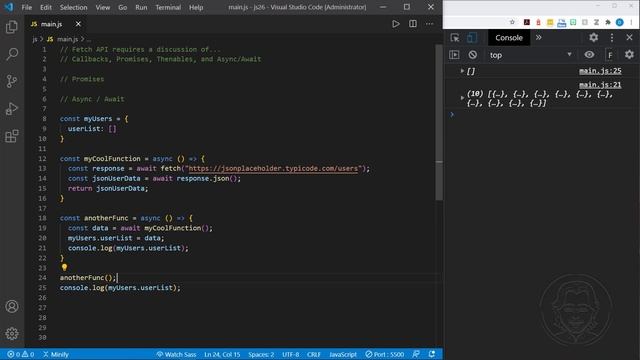This screenshot has width=640, height=360.
Task: Click the VS Code logo icon
Action: (x=9, y=7)
